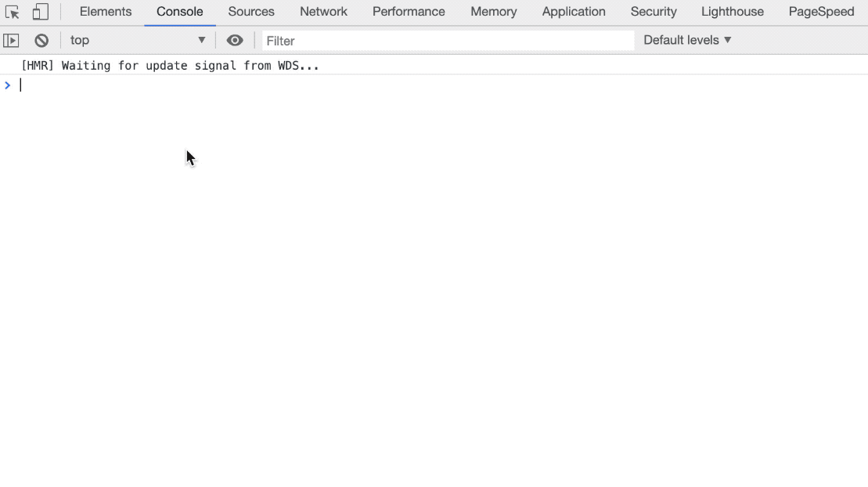Switch to the Security tab

click(654, 12)
